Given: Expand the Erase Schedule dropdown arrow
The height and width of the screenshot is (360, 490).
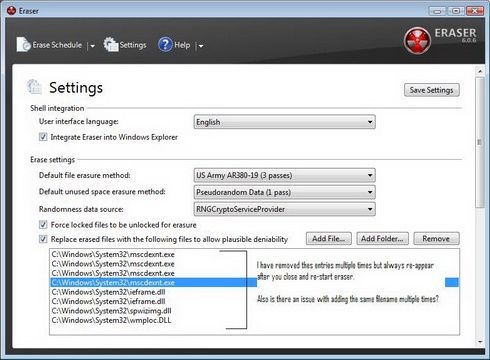Looking at the screenshot, I should [92, 46].
